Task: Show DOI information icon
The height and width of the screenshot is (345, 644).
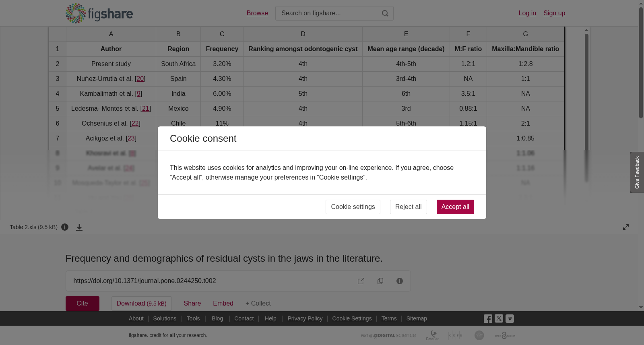Action: coord(400,281)
